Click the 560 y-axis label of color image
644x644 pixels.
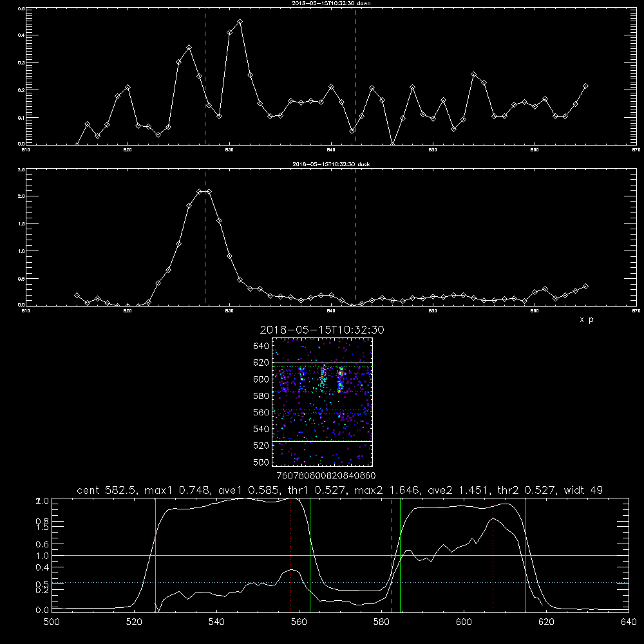tap(261, 412)
